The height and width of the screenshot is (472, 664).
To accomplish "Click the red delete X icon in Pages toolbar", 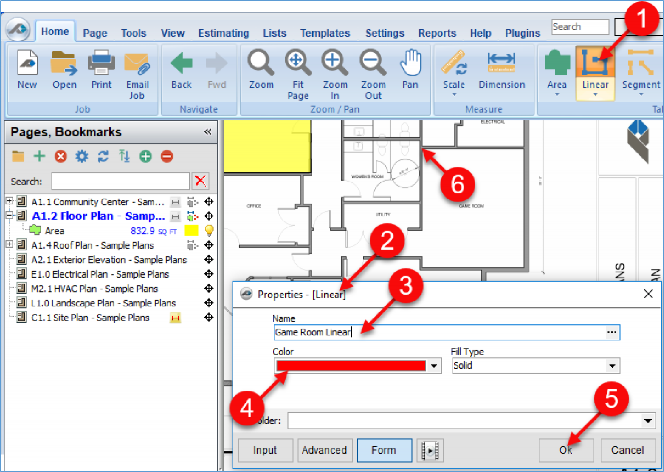I will (61, 157).
